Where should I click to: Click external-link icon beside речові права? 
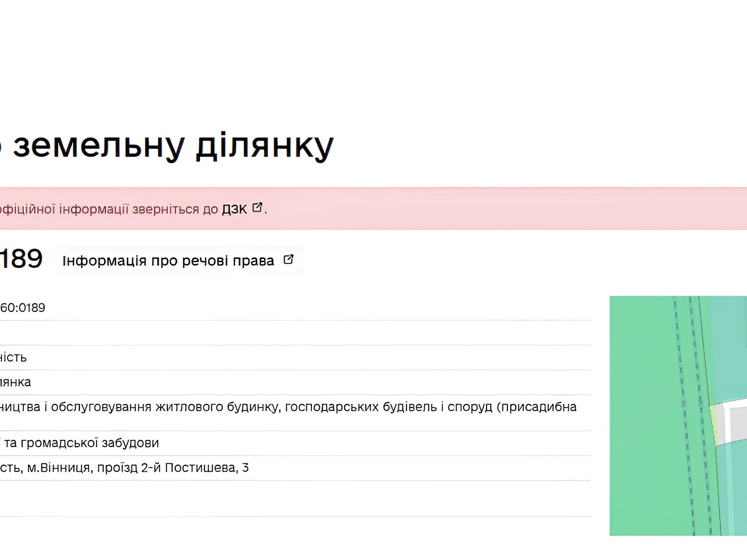coord(289,259)
